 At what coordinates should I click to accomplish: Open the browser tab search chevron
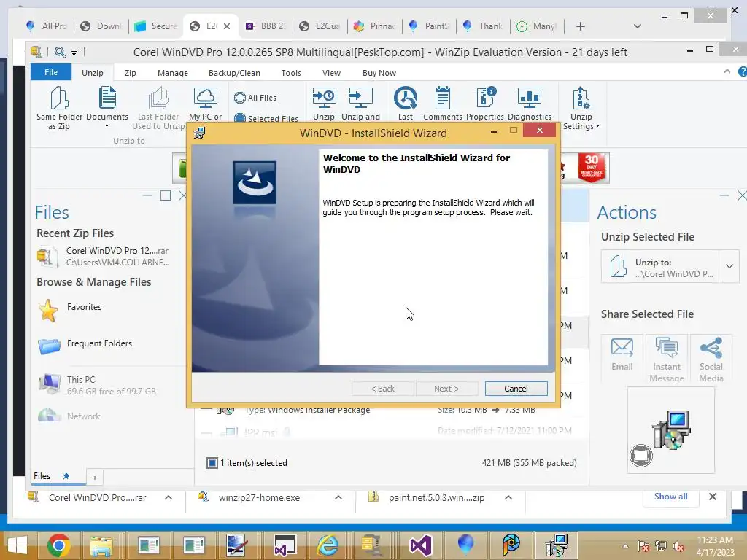[x=638, y=26]
